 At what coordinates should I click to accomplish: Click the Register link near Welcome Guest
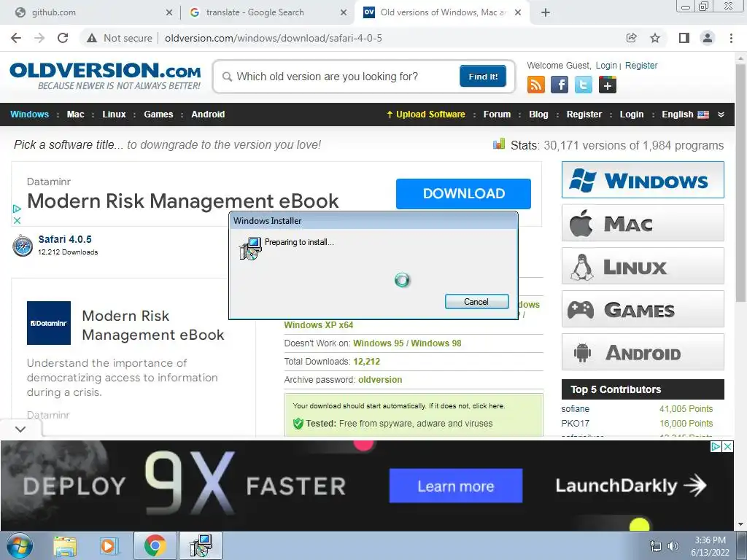click(x=641, y=65)
